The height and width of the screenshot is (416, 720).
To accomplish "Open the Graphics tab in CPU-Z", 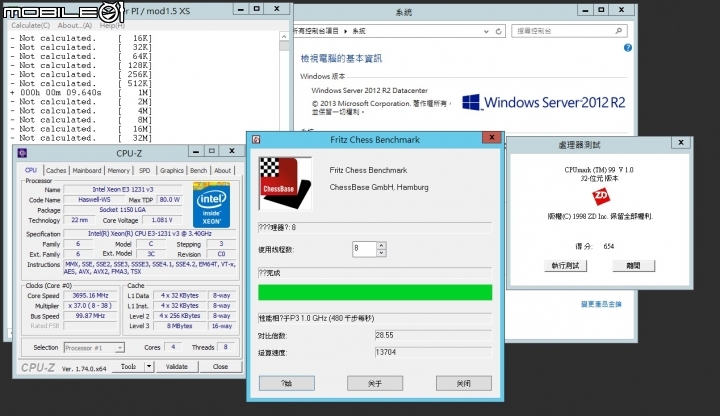I will (x=172, y=170).
